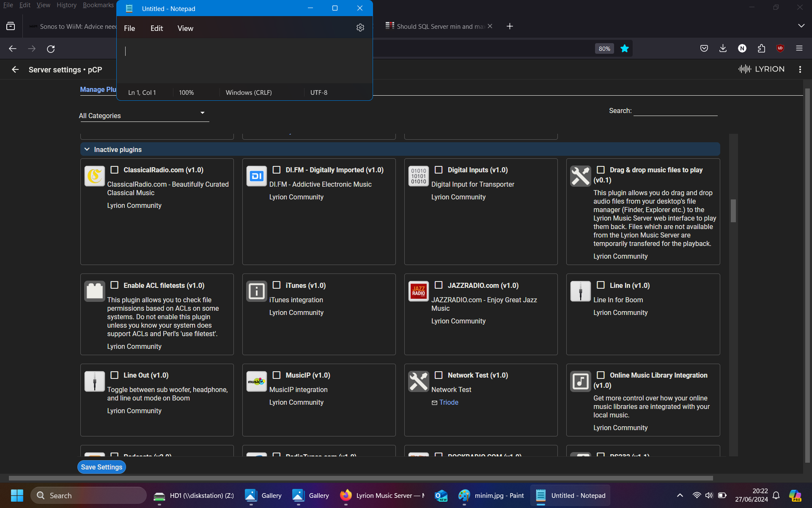Screen dimensions: 812x508
Task: Open HD1 diskstation Explorer taskbar window
Action: pos(194,495)
